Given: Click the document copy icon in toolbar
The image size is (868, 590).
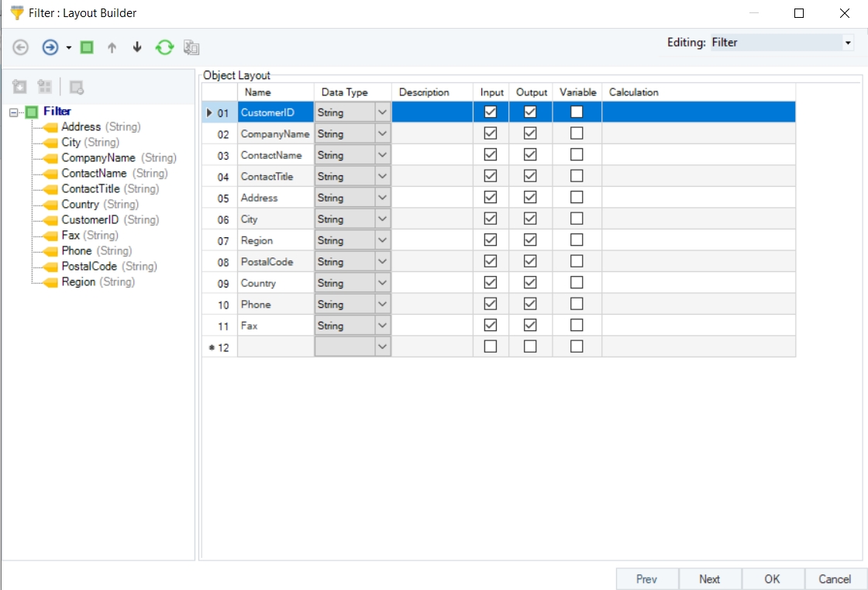Looking at the screenshot, I should 191,47.
